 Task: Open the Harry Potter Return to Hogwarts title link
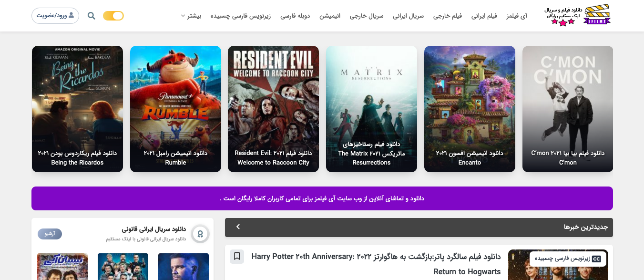coord(376,264)
